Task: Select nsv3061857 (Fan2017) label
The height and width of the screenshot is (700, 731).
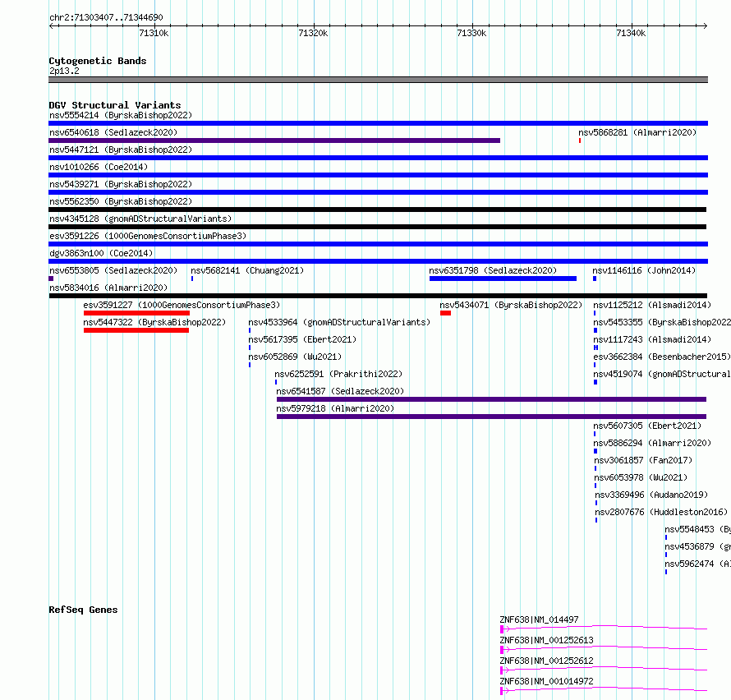Action: [643, 460]
